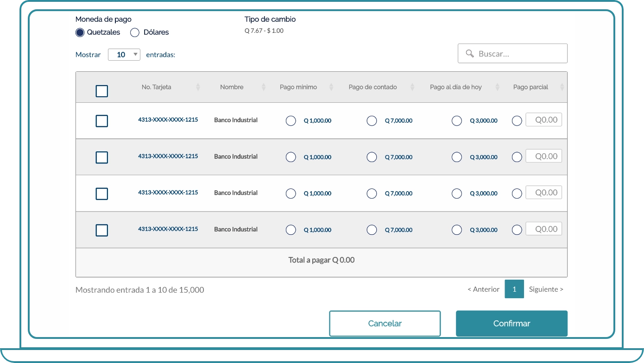This screenshot has height=363, width=644.
Task: Check the first row's card checkbox
Action: pos(102,121)
